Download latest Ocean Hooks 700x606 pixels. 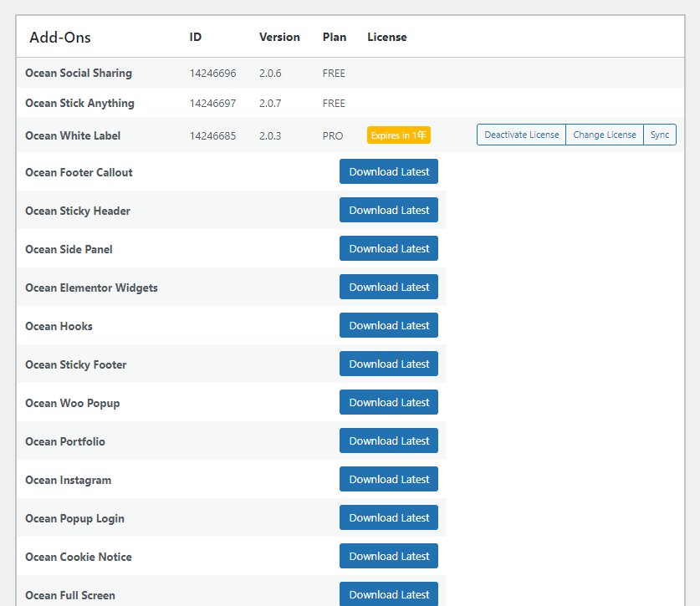click(x=389, y=325)
